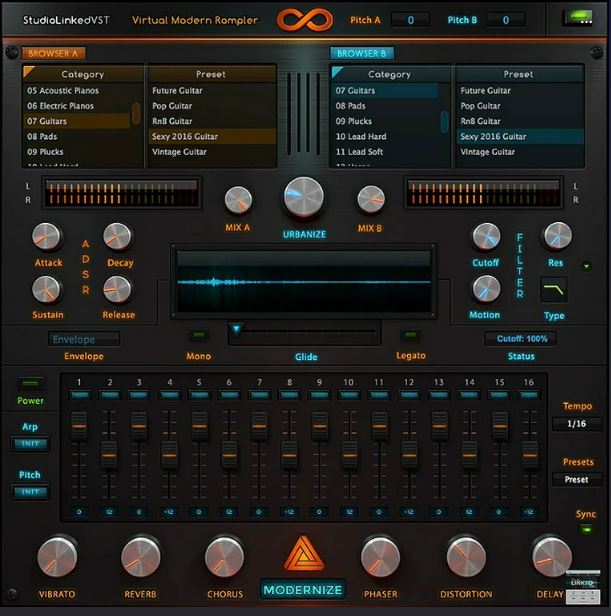Viewport: 611px width, 616px height.
Task: Click the large URBANIZE knob
Action: click(304, 196)
